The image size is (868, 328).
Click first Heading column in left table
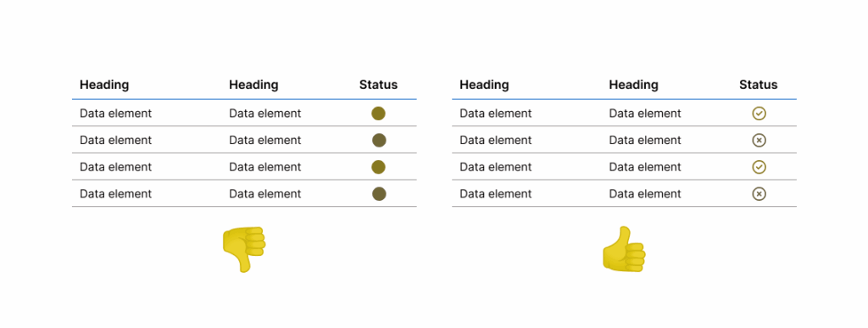click(104, 86)
